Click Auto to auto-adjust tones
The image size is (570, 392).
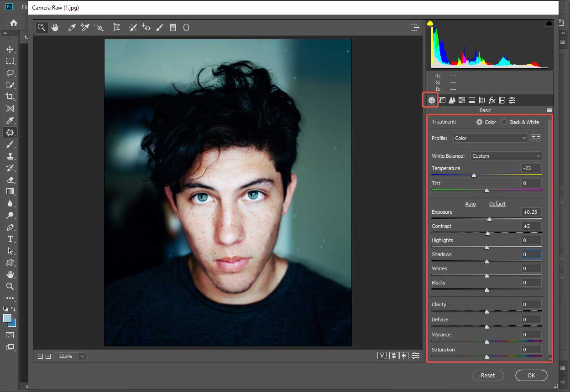(x=471, y=204)
